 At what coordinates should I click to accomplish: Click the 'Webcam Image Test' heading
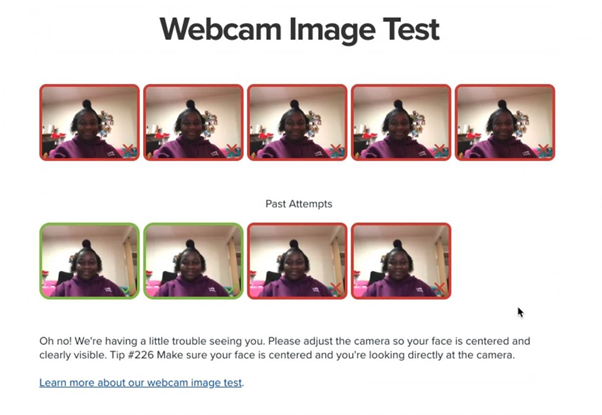pos(299,30)
